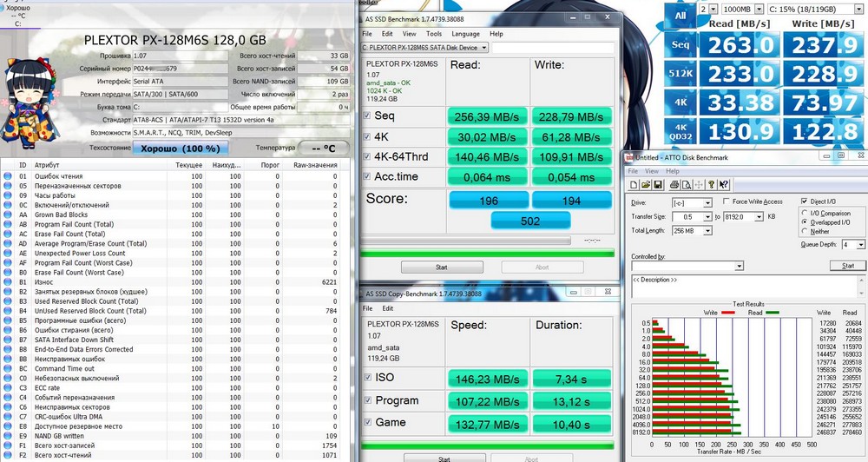Toggle the 4K-64Thrd checkbox in AS SSD
This screenshot has height=462, width=868.
point(366,157)
